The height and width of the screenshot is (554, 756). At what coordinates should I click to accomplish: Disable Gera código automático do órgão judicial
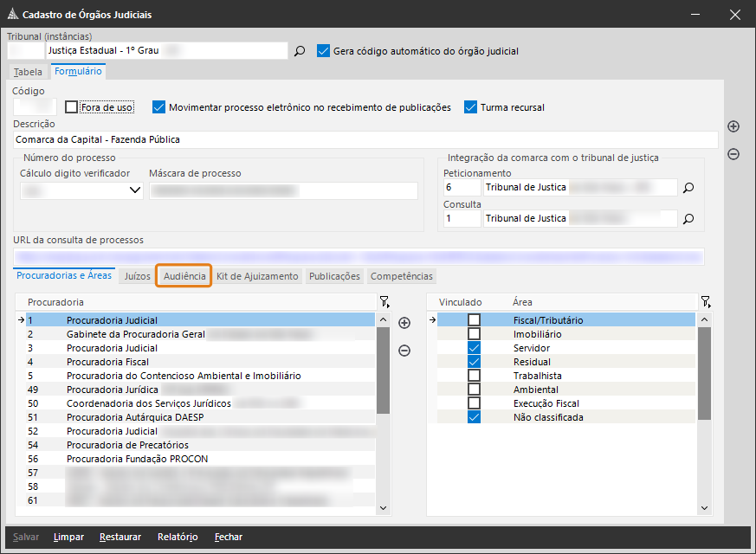click(324, 51)
